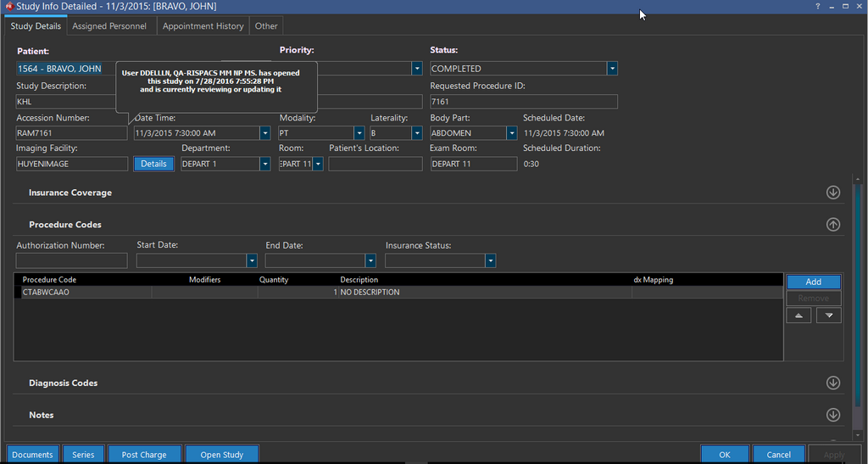Open the Insurance Status dropdown
Viewport: 868px width, 464px height.
tap(490, 261)
